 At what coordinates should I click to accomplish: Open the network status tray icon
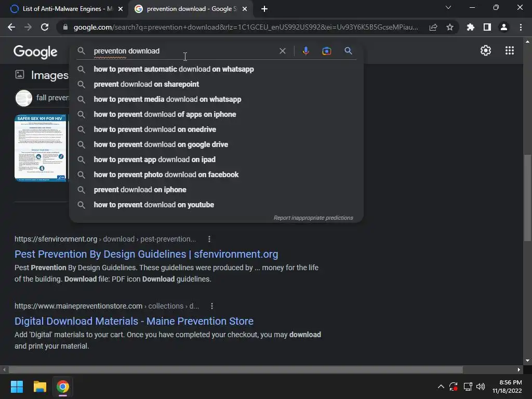(468, 387)
